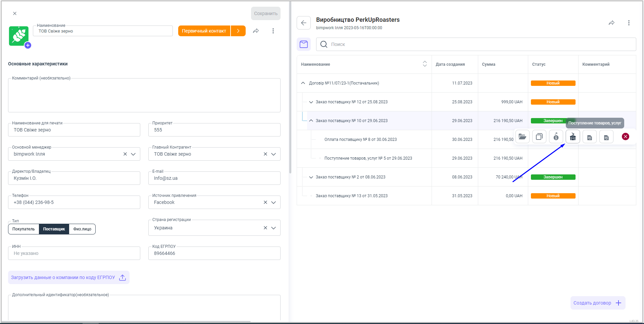Screen dimensions: 644x324
Task: Open the three-dot menu next to Первичный контакт
Action: tap(273, 31)
